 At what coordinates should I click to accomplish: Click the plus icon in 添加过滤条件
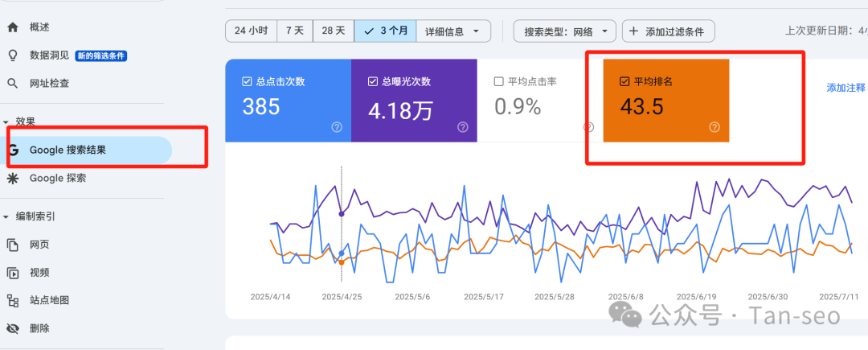[634, 31]
